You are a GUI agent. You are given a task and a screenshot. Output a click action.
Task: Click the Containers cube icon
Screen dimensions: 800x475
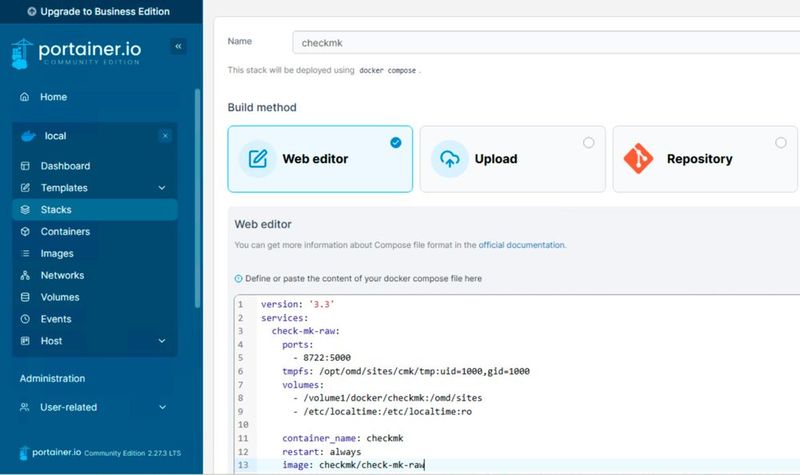25,232
